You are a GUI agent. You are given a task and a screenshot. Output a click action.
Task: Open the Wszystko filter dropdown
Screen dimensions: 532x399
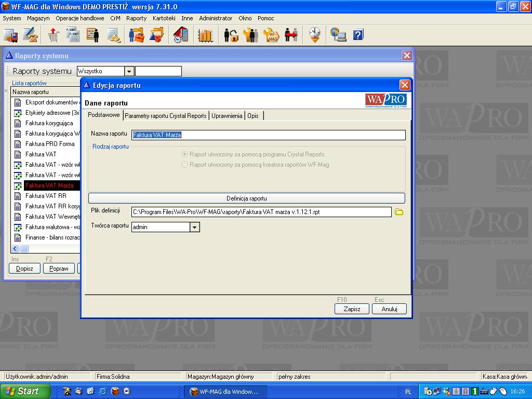coord(129,71)
